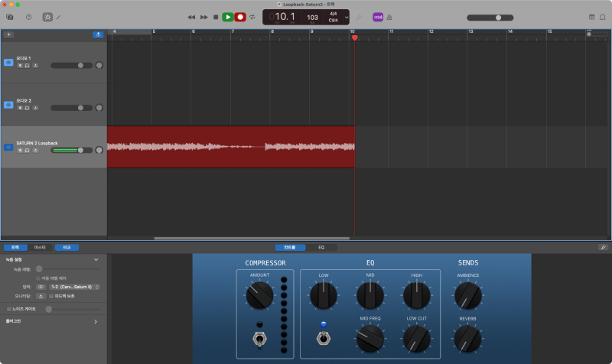Select the red audio region on timeline

tap(231, 147)
